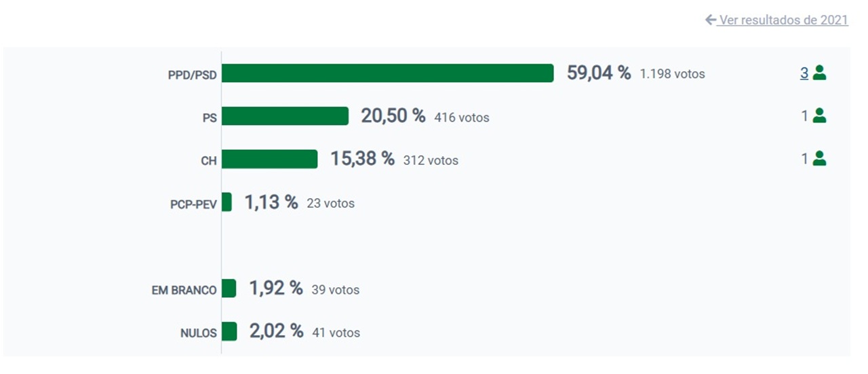The height and width of the screenshot is (374, 868).
Task: Open the PPD/PSD '3' seats link
Action: pyautogui.click(x=804, y=73)
